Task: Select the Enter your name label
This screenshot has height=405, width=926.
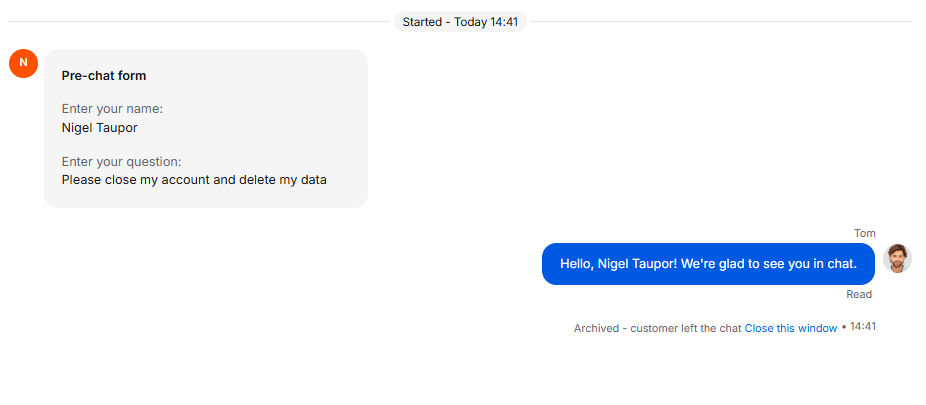Action: tap(112, 109)
